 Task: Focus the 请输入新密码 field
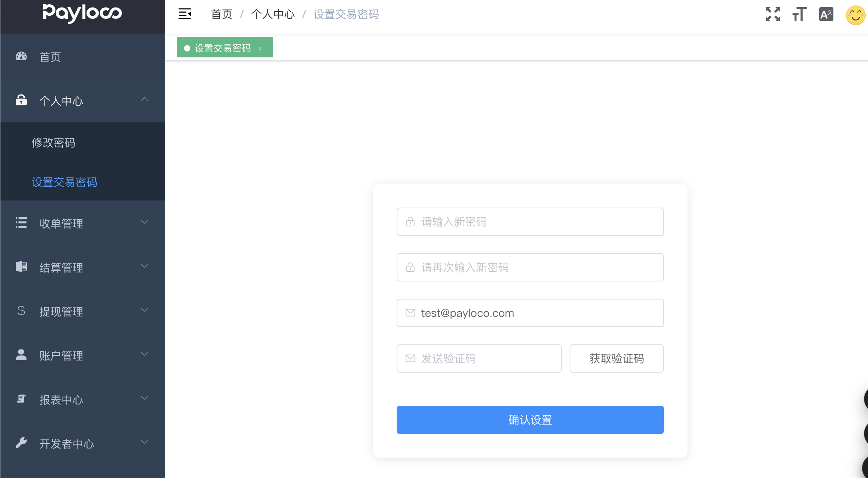(530, 222)
